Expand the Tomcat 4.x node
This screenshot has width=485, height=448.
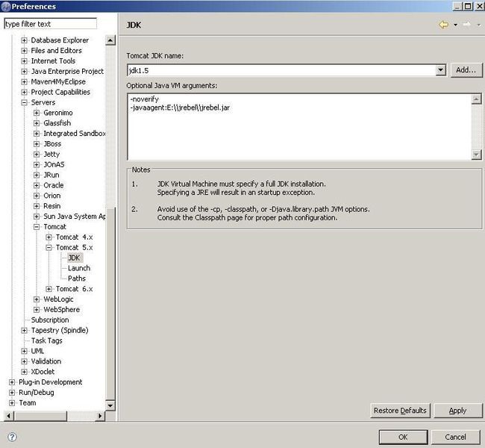(48, 237)
